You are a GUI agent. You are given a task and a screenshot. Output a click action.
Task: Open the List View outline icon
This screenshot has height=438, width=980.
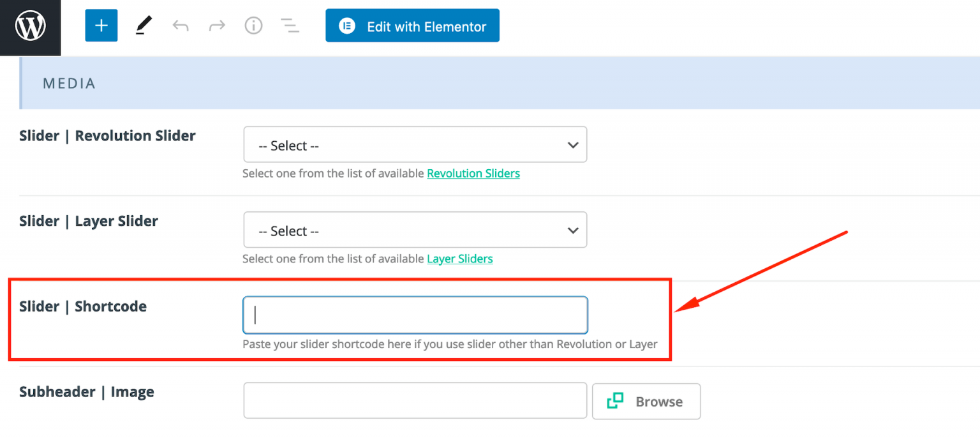pyautogui.click(x=290, y=26)
